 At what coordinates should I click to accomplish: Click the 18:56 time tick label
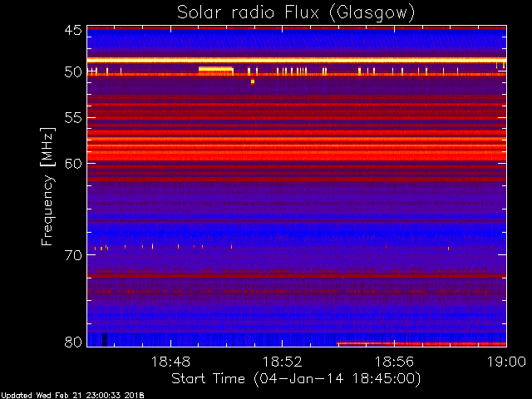(x=394, y=362)
